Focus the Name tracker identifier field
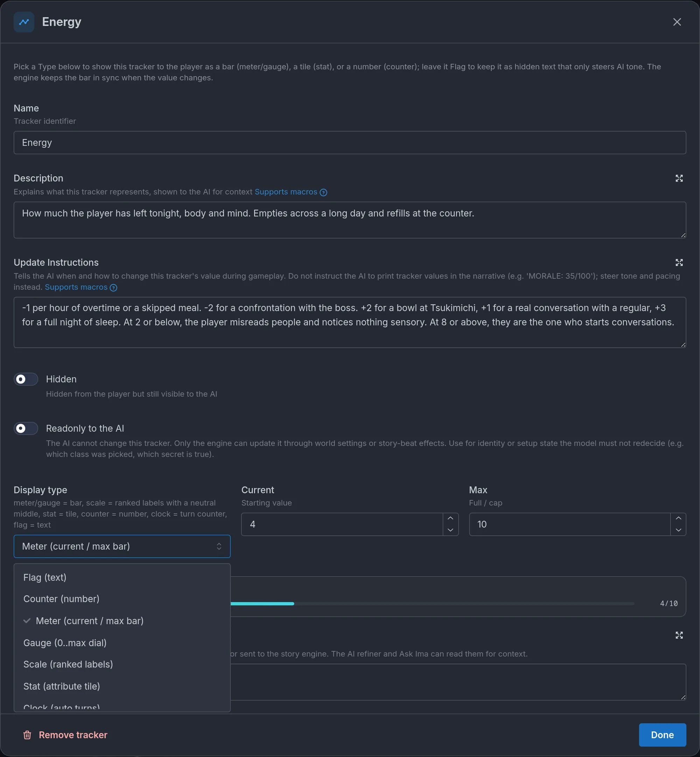The image size is (700, 757). pos(350,143)
